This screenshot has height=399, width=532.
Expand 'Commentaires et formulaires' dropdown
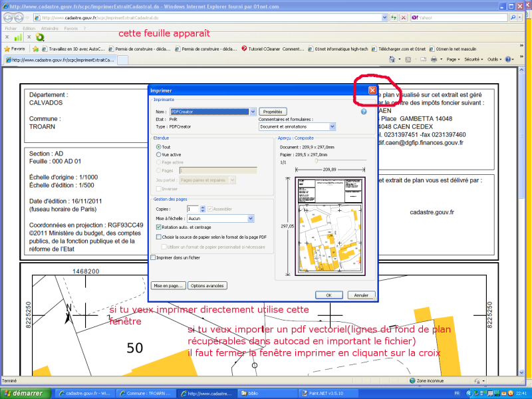332,126
